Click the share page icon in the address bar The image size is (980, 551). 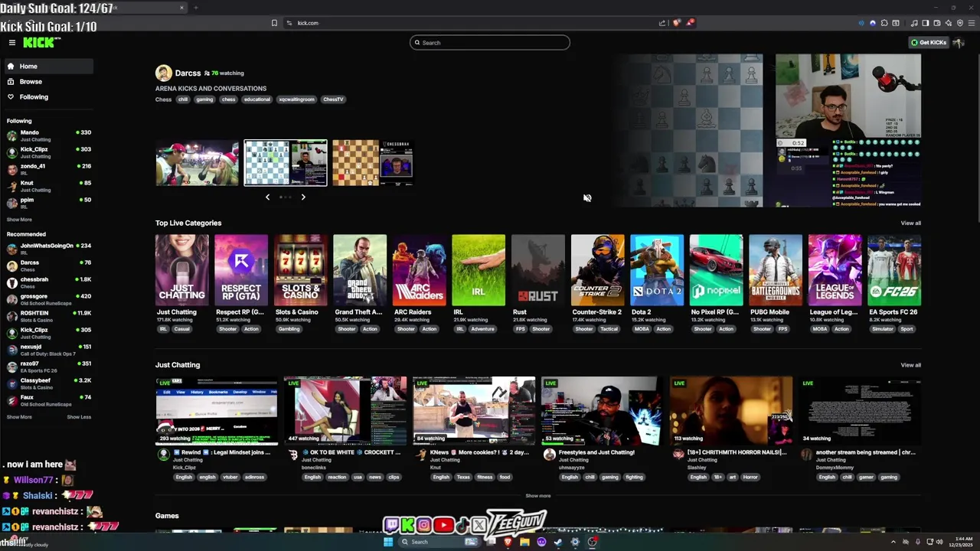coord(662,23)
